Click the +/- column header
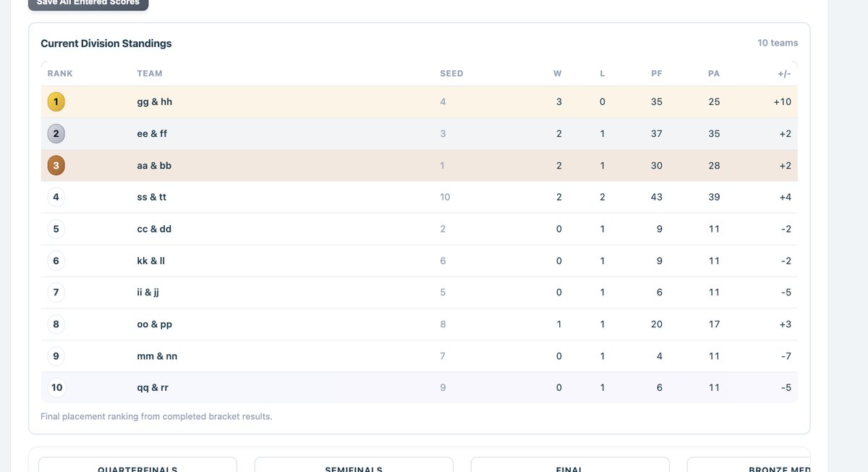 [x=783, y=73]
